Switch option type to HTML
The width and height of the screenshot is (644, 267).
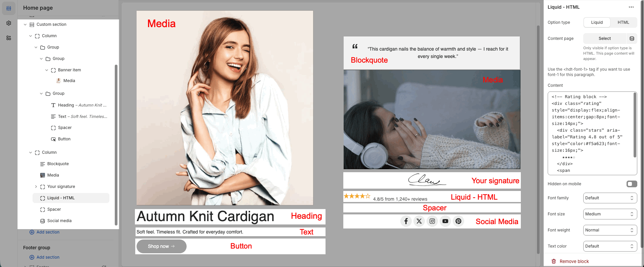[x=623, y=22]
